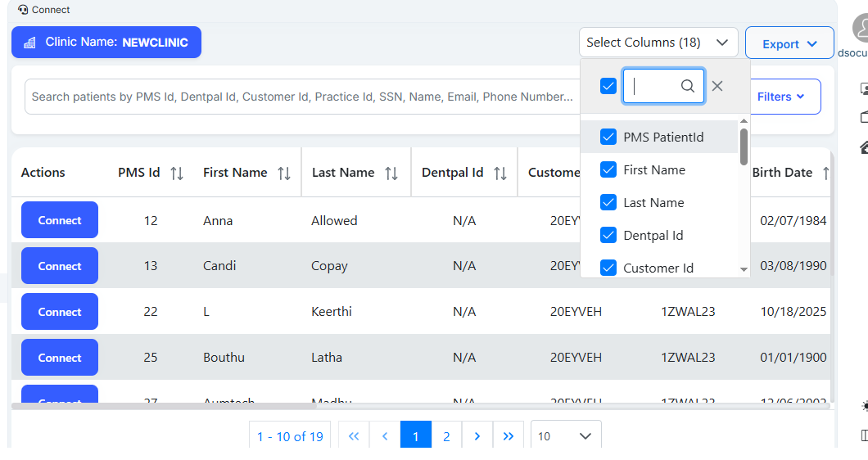Sort by First Name using sort arrows

(284, 173)
